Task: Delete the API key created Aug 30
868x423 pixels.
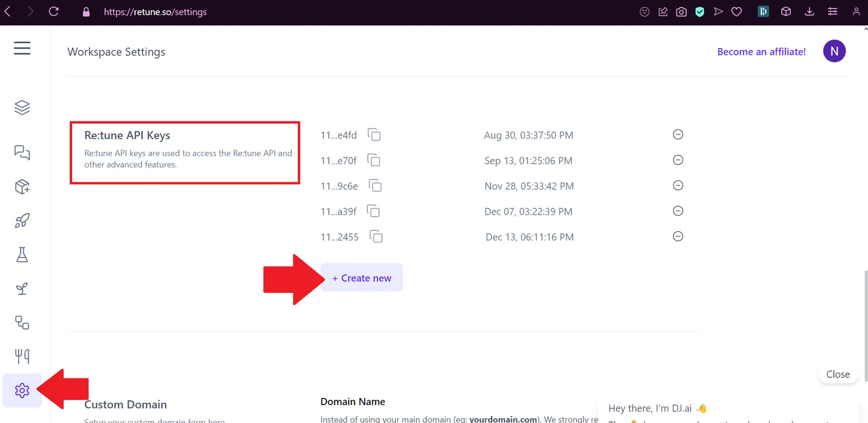Action: tap(678, 134)
